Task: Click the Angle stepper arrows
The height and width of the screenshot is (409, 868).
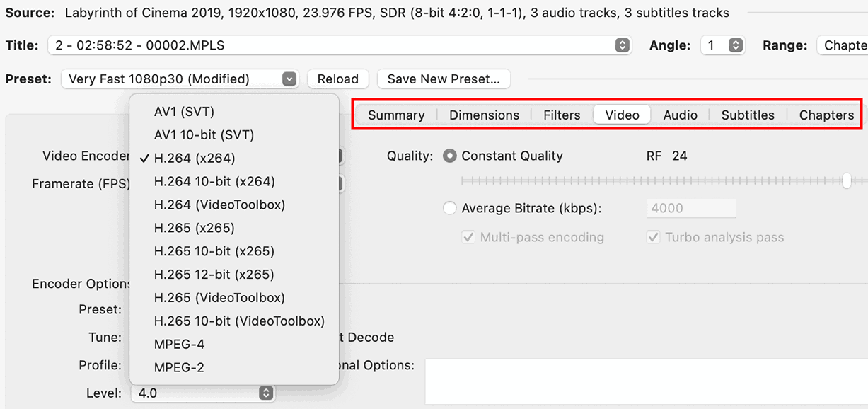Action: point(736,45)
